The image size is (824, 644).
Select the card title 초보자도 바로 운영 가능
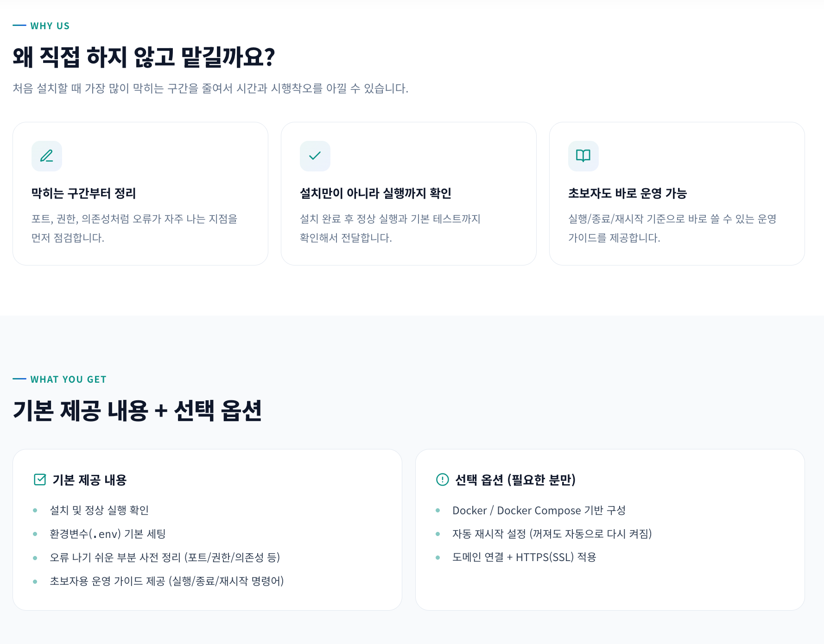click(627, 193)
